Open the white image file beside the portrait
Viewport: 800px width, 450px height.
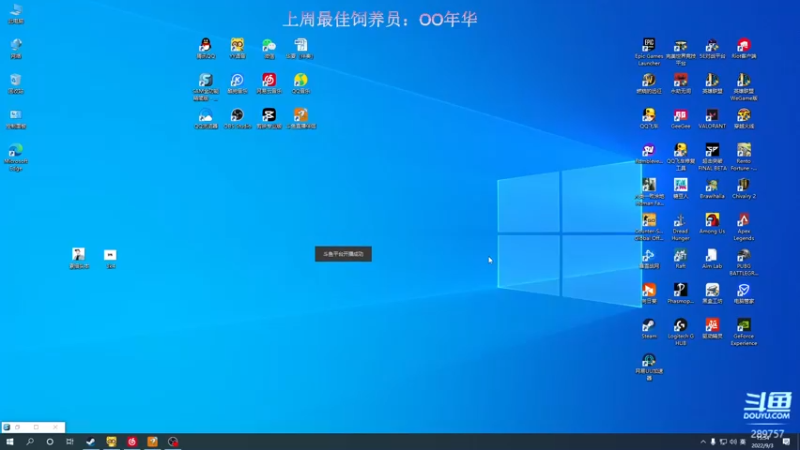click(110, 258)
